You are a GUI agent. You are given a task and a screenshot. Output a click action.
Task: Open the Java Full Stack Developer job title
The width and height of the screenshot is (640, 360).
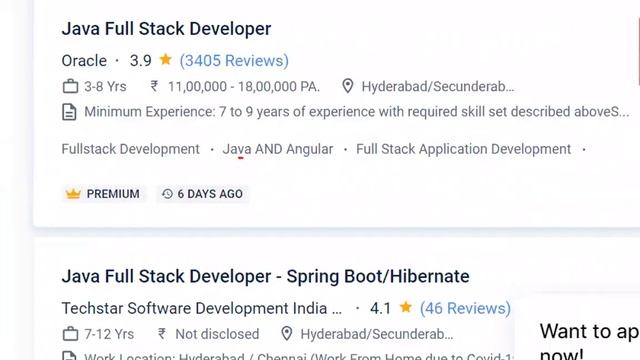[167, 29]
